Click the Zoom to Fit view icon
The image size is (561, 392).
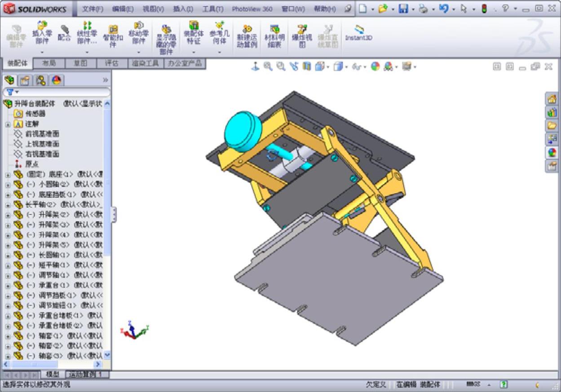(268, 66)
